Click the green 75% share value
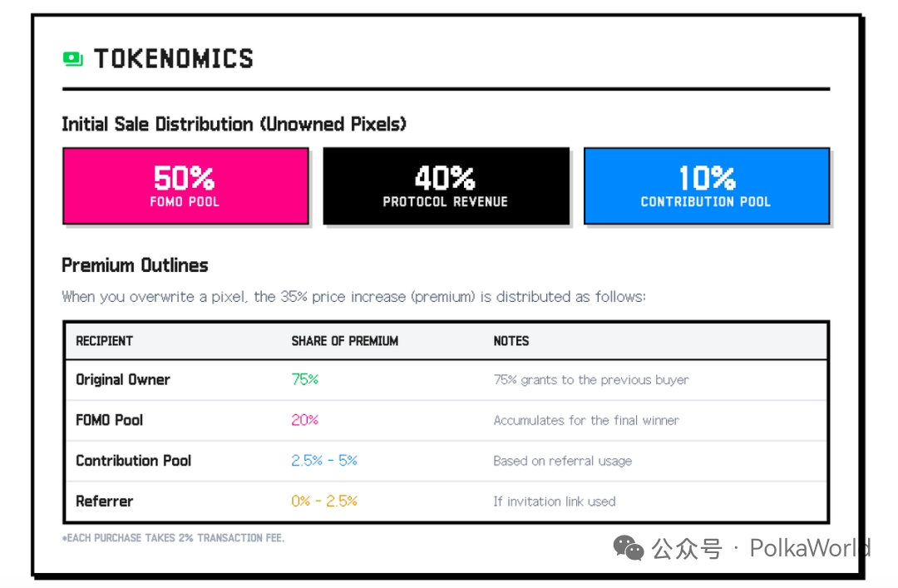898x588 pixels. coord(304,380)
